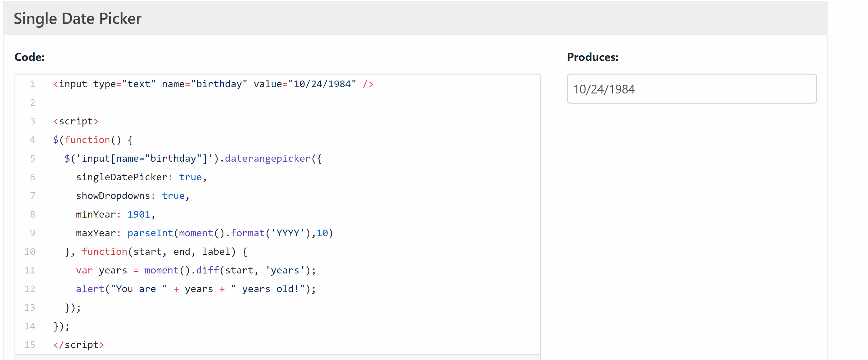Click the Code: label

[29, 57]
